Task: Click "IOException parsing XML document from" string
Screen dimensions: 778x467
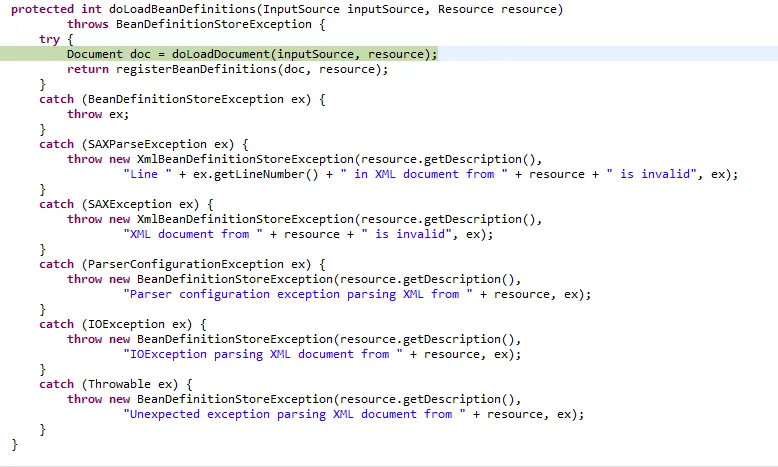Action: pyautogui.click(x=262, y=354)
